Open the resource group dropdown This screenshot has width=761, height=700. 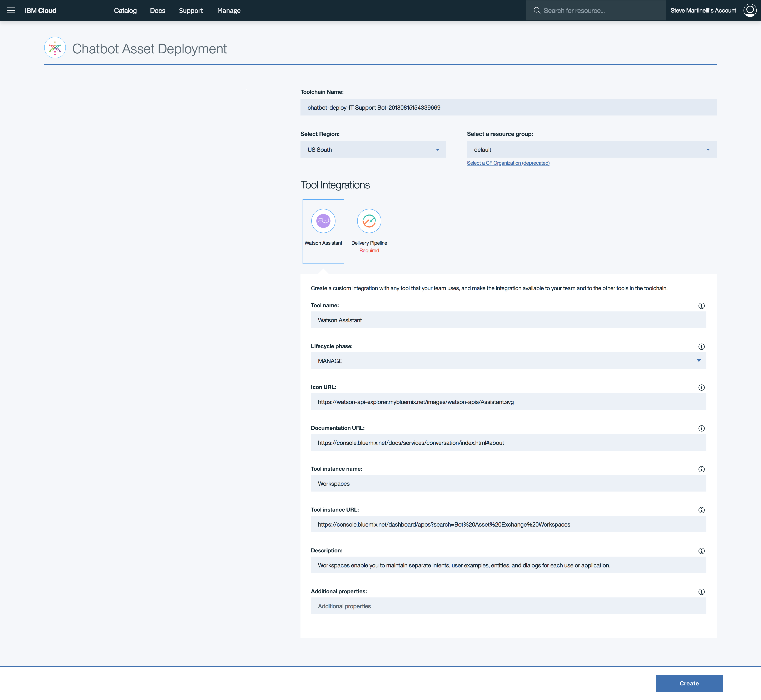(591, 150)
